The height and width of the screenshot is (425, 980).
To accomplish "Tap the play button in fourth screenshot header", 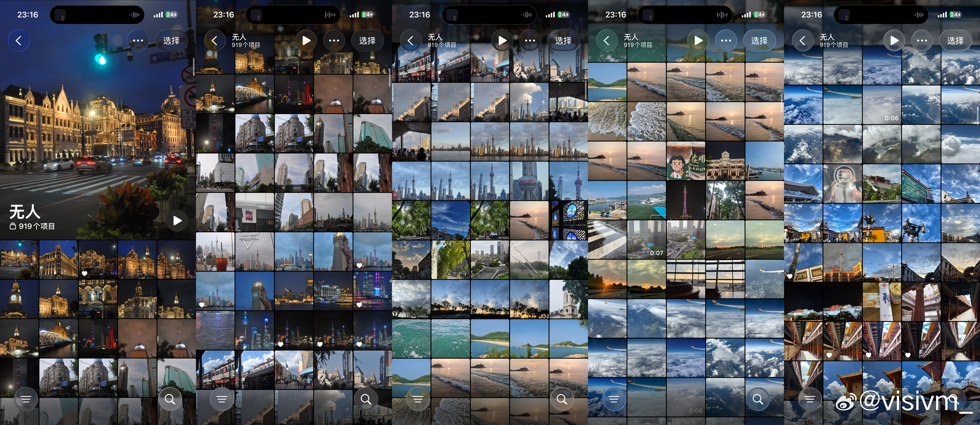I will [698, 40].
